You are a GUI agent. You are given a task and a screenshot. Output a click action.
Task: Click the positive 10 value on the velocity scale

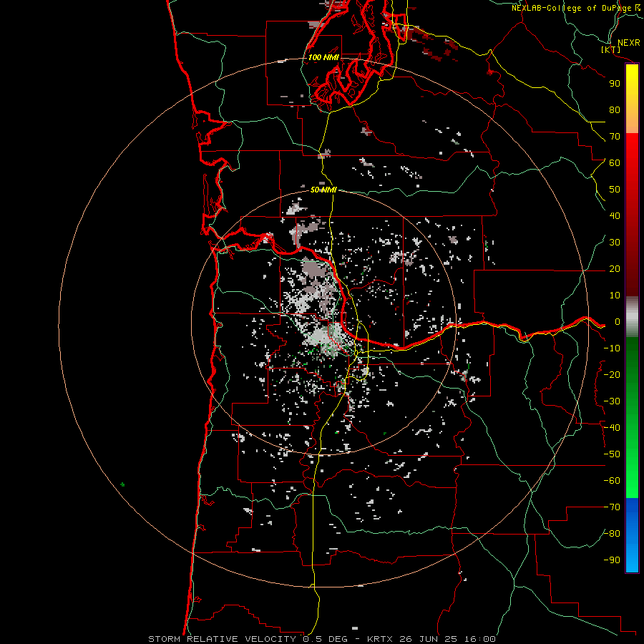[x=615, y=296]
